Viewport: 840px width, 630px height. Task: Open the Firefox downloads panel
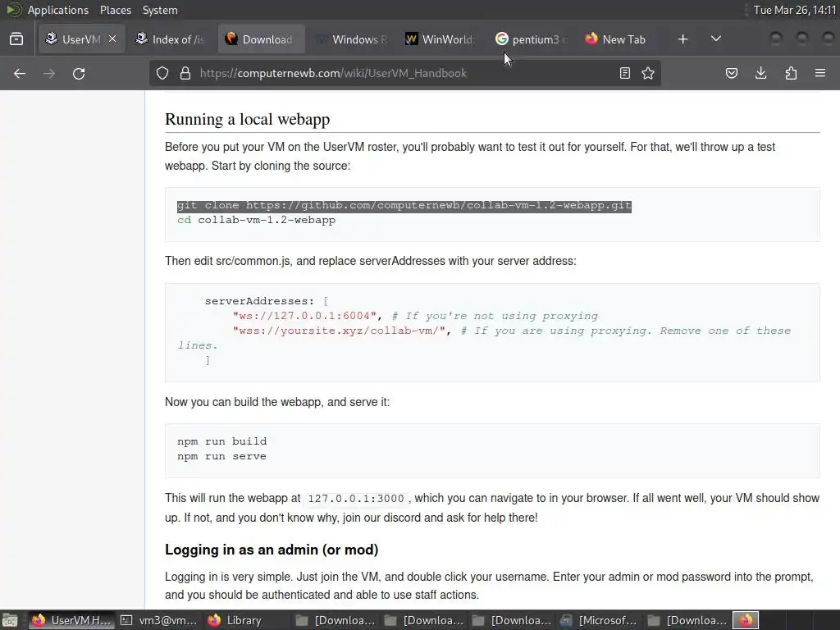760,73
